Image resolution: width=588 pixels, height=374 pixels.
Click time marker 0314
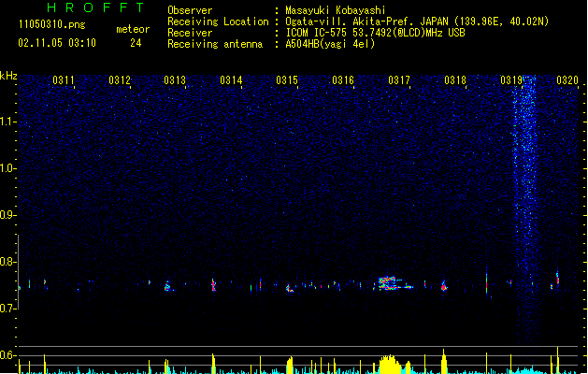[231, 80]
